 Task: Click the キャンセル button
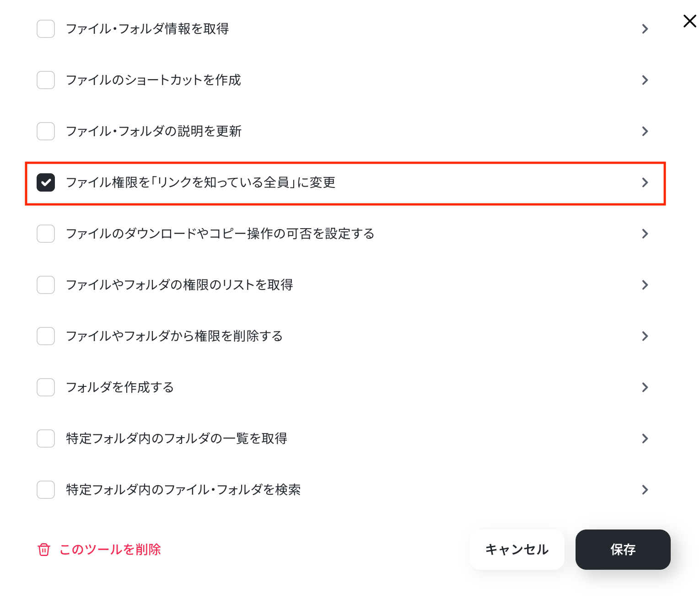pyautogui.click(x=517, y=550)
